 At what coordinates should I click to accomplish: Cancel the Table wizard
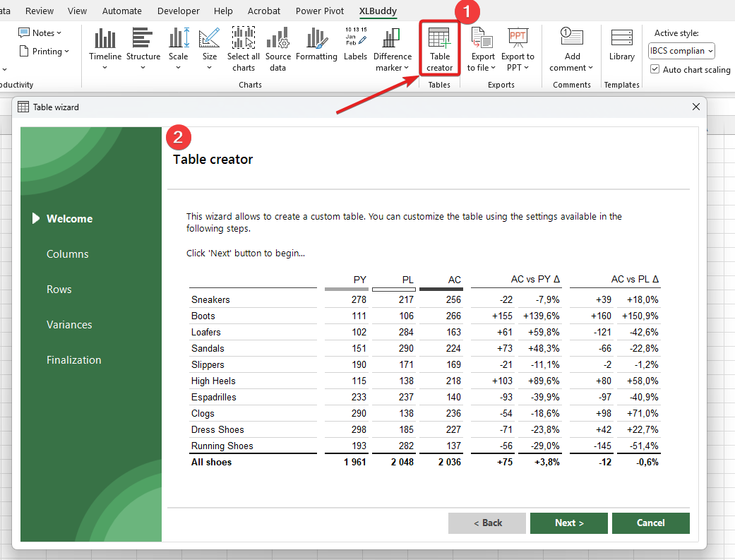pyautogui.click(x=650, y=523)
